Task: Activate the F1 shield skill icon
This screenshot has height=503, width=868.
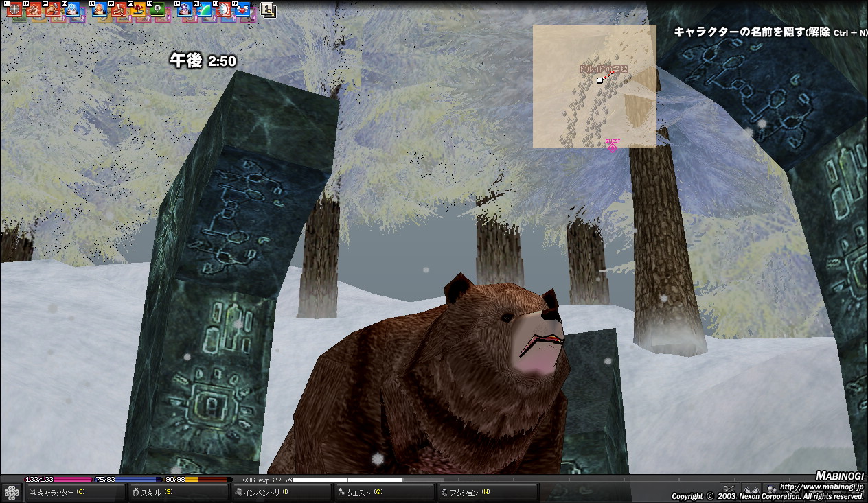Action: point(14,10)
